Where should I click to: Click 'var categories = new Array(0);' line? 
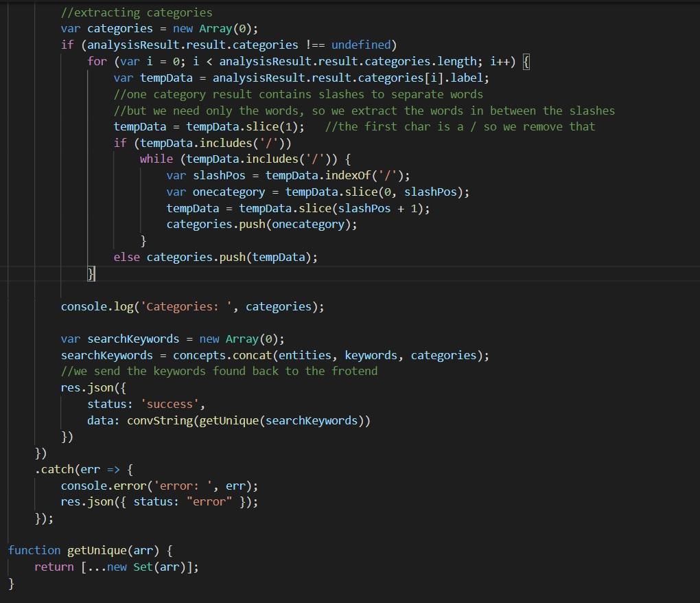(159, 29)
